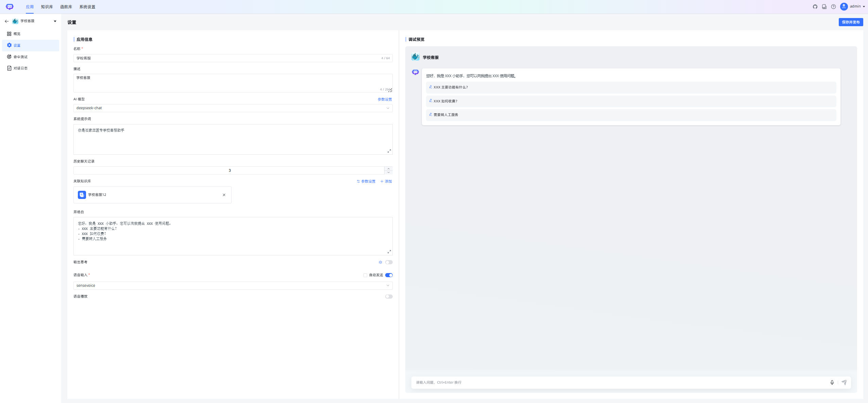Image resolution: width=868 pixels, height=403 pixels.
Task: Open the help question mark icon
Action: (833, 6)
